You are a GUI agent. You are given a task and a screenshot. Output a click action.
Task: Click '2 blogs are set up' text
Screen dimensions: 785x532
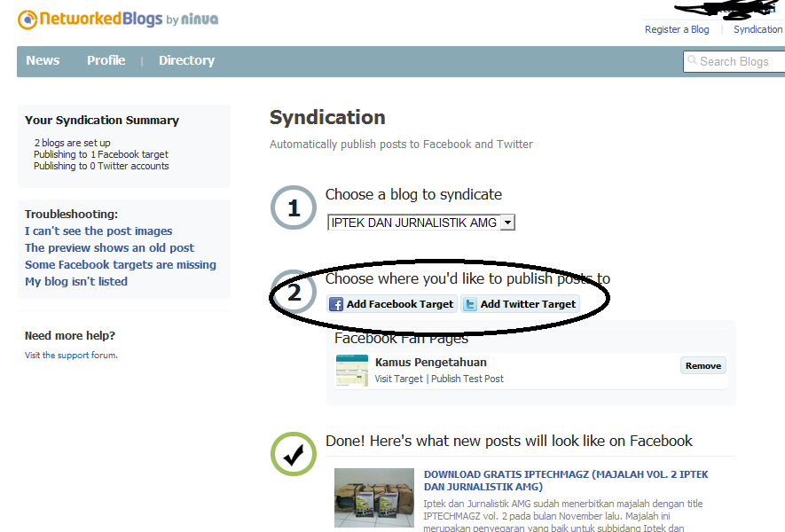pos(72,143)
